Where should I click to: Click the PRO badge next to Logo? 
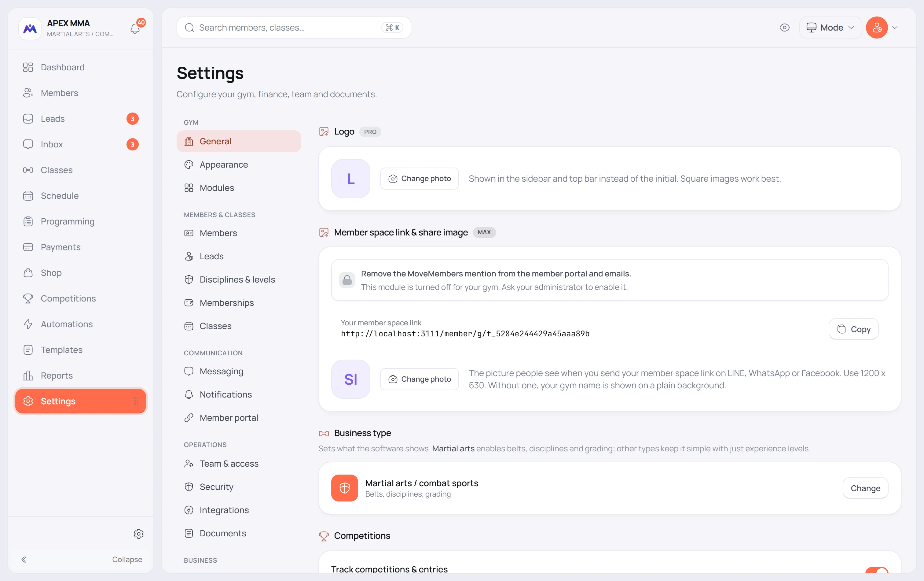coord(370,132)
